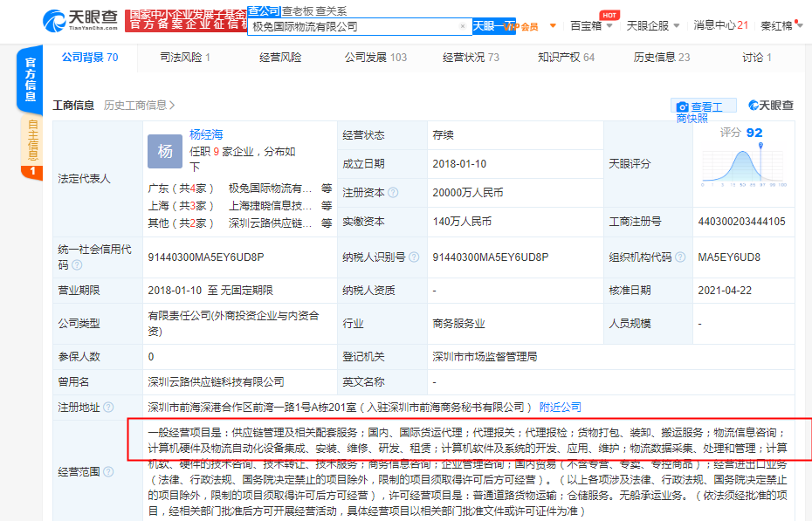Open 上海捷晓信息技… company link
812x521 pixels.
click(271, 206)
